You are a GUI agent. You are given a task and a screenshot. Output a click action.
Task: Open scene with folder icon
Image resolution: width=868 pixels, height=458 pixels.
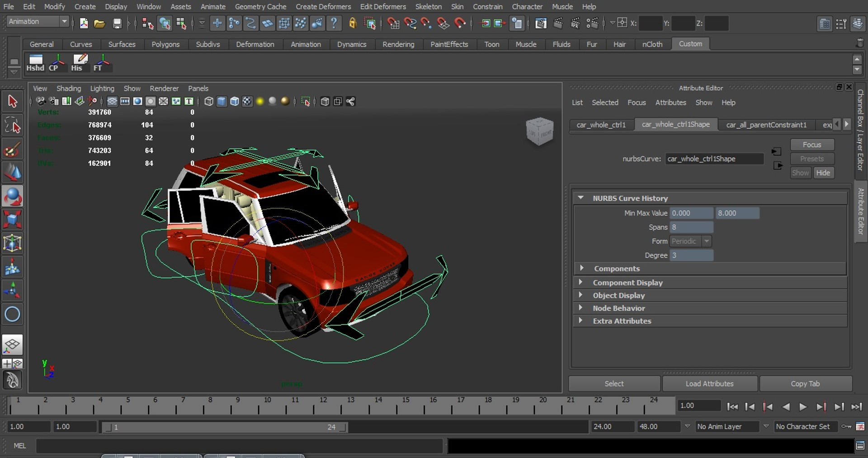[99, 23]
